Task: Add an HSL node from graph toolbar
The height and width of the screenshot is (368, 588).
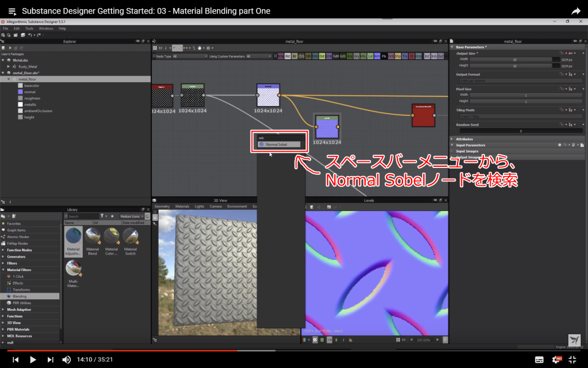Action: coord(363,56)
